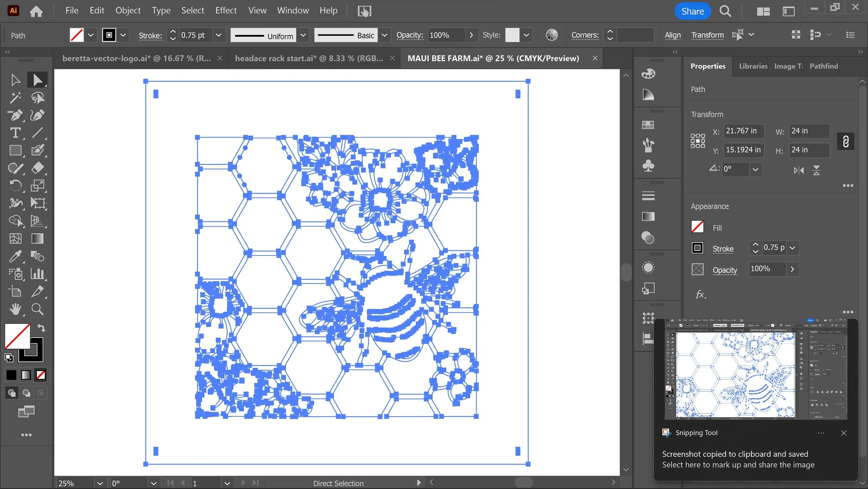Select the Scale tool
This screenshot has height=489, width=868.
[37, 186]
